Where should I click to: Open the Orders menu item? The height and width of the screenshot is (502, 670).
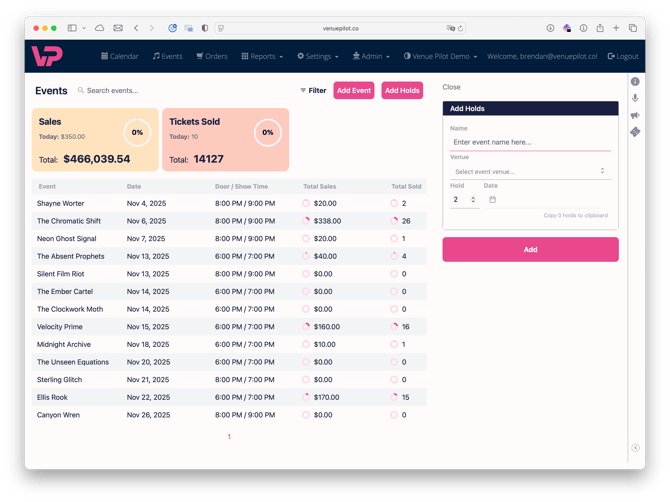click(x=212, y=56)
